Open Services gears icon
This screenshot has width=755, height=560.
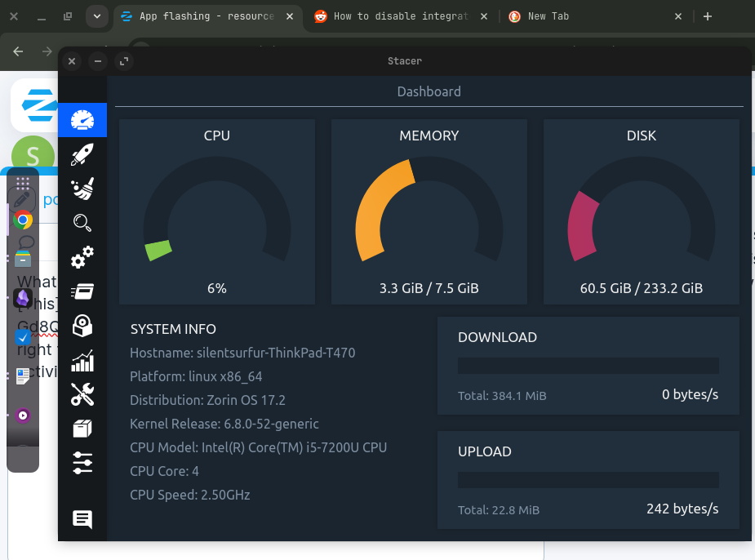pyautogui.click(x=82, y=256)
